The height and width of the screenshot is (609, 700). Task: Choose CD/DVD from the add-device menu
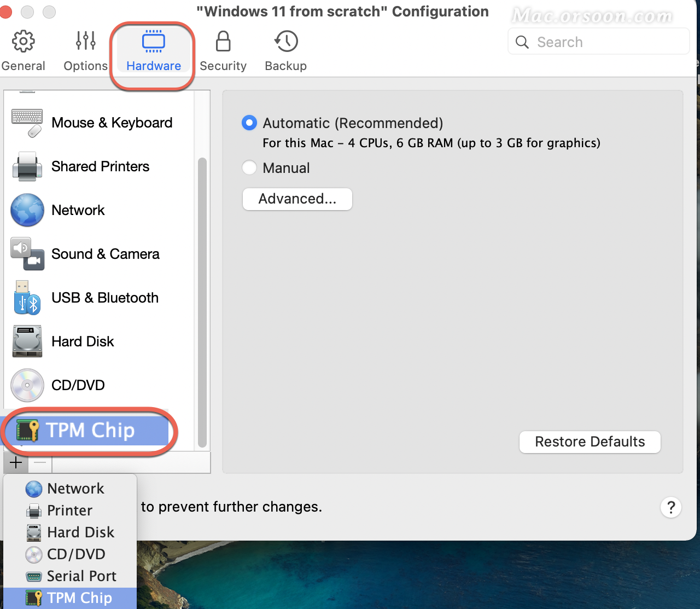point(70,554)
